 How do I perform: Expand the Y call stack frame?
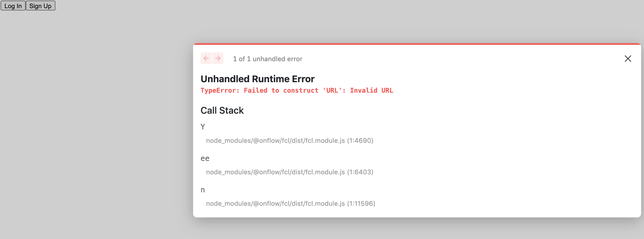[203, 126]
